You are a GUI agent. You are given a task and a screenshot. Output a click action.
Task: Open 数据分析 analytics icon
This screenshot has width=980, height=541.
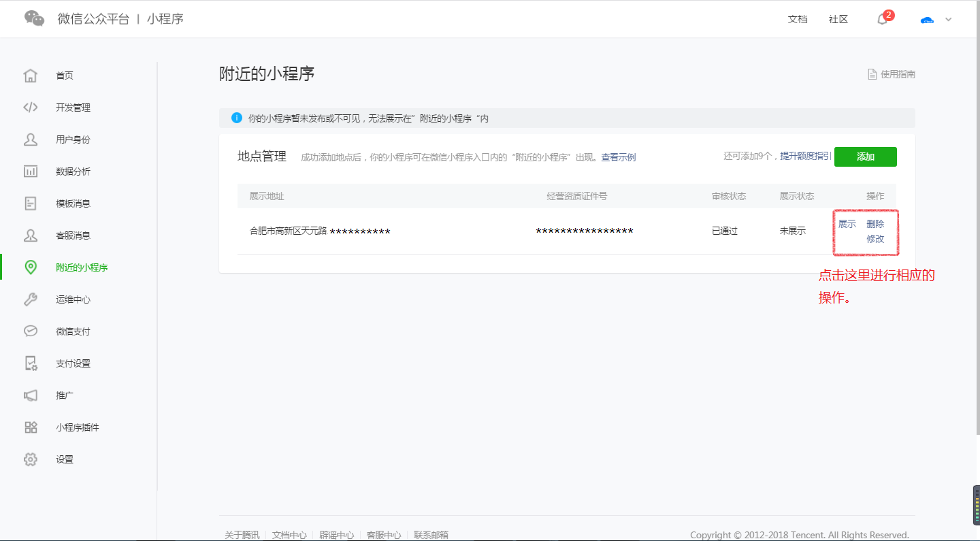pos(31,171)
